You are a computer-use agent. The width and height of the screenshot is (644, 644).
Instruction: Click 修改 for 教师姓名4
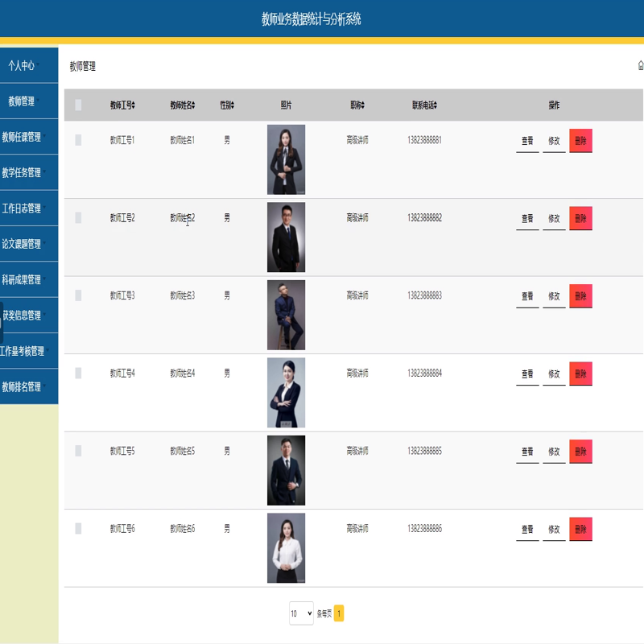(554, 374)
